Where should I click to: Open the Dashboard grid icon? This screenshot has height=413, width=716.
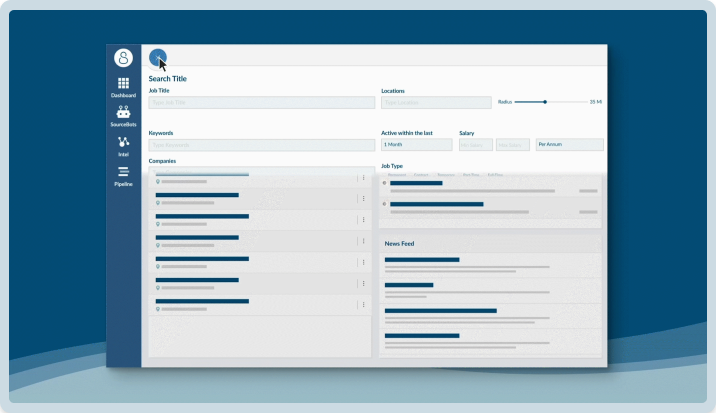123,83
